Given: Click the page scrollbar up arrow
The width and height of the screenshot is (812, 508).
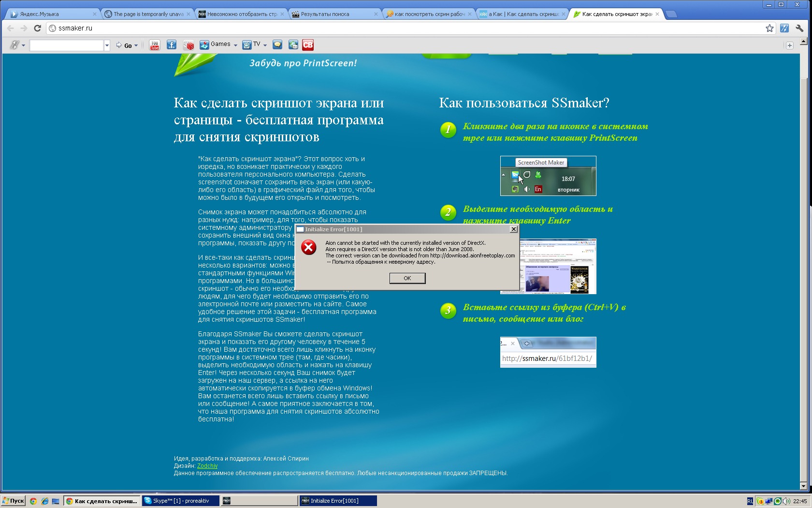Looking at the screenshot, I should tap(804, 42).
